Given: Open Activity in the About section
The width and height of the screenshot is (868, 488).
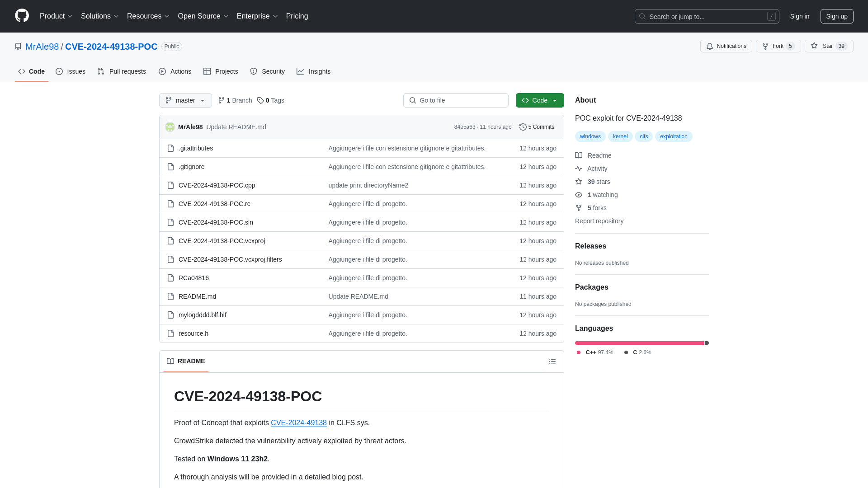Looking at the screenshot, I should pyautogui.click(x=591, y=169).
